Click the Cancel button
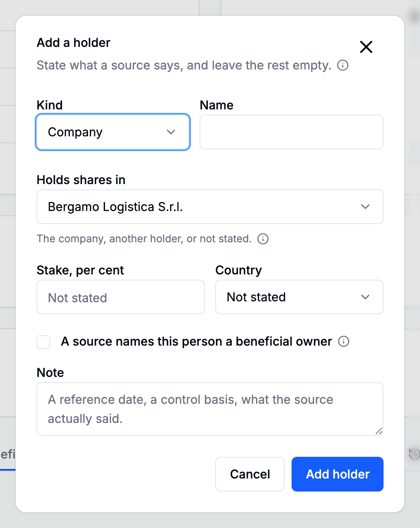Image resolution: width=420 pixels, height=528 pixels. click(x=250, y=474)
